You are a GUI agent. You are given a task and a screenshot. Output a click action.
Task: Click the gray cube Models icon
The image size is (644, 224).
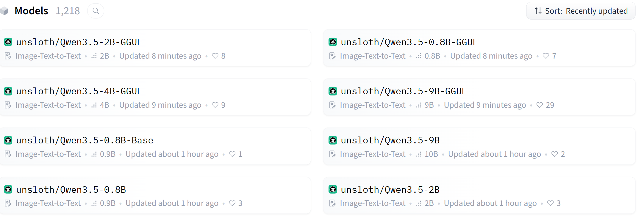click(x=4, y=11)
